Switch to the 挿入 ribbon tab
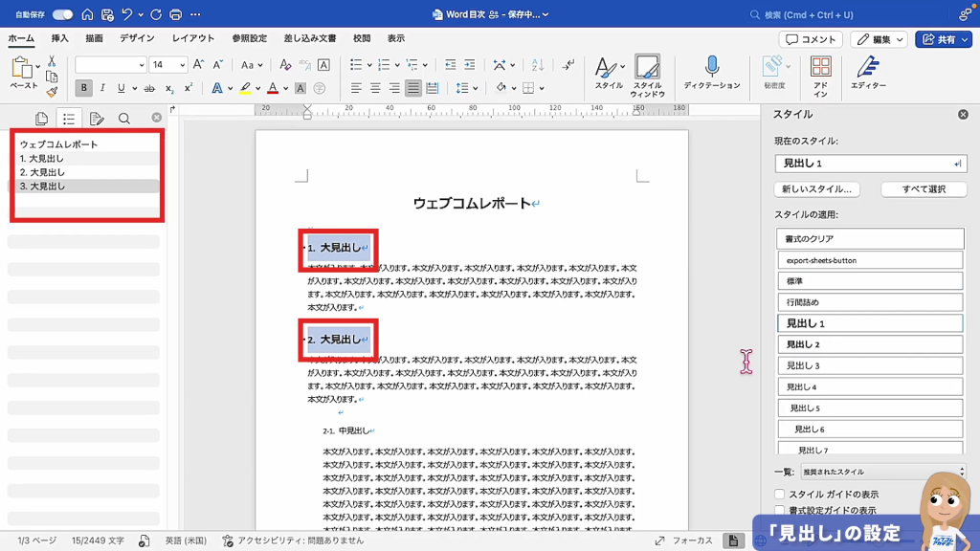 [60, 38]
